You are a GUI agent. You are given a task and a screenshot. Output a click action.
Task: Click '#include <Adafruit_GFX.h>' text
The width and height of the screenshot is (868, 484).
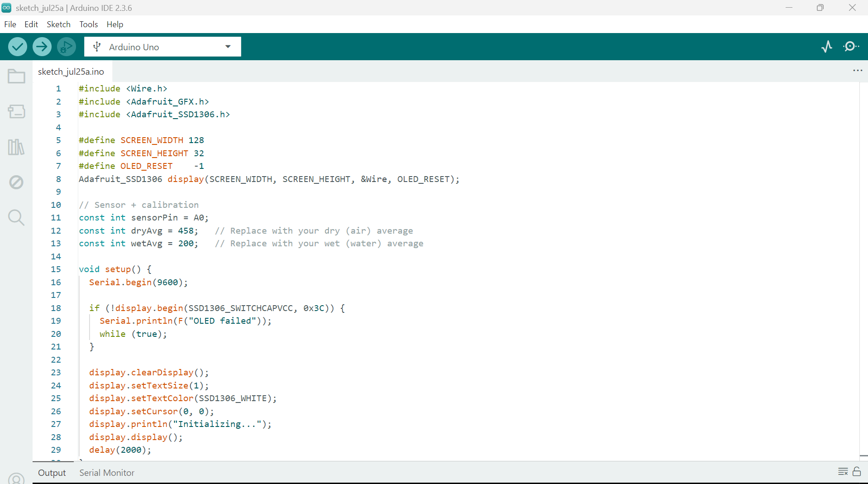coord(144,102)
